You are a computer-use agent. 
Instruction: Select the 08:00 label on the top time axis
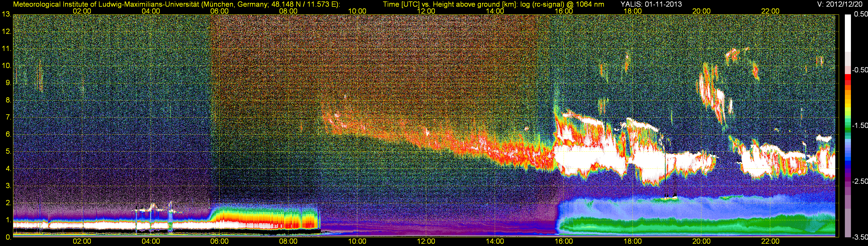coord(288,11)
